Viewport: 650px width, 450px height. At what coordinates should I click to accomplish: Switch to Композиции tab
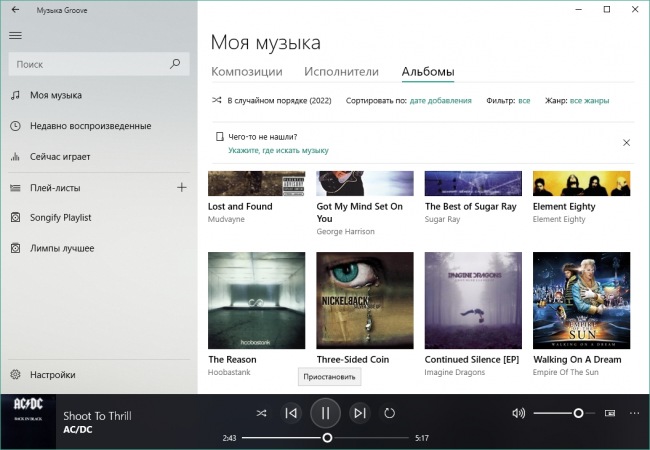(x=247, y=72)
